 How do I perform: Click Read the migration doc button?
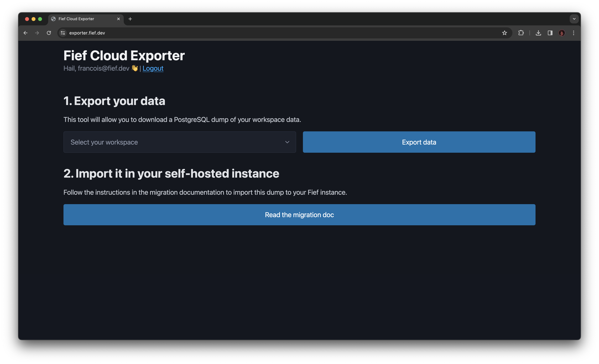pos(299,215)
